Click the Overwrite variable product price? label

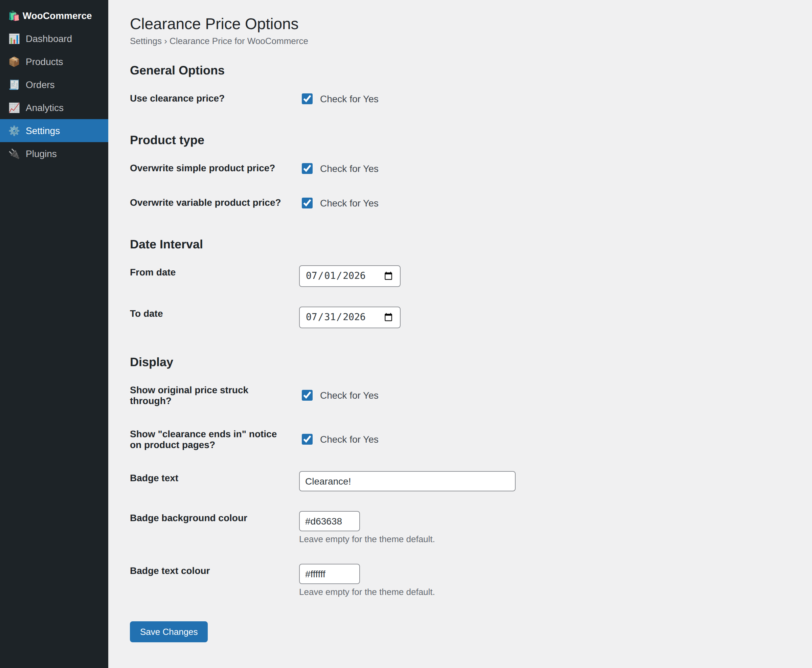click(205, 203)
